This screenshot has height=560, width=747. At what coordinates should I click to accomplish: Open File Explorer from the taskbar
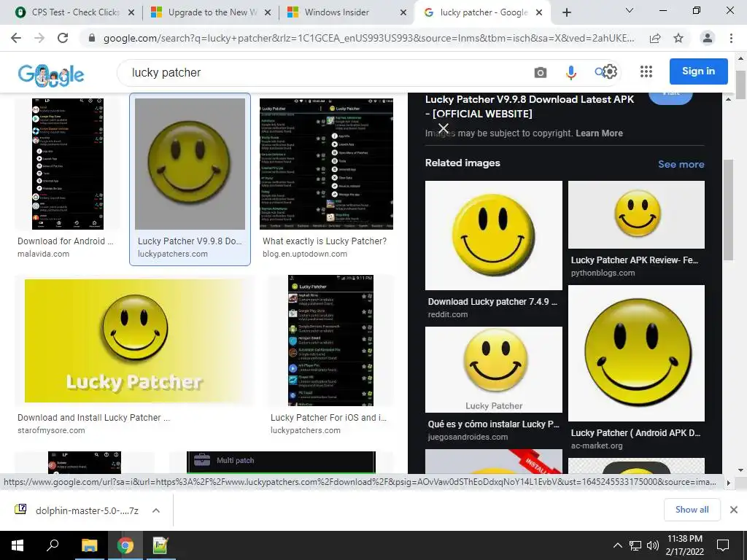[x=89, y=545]
